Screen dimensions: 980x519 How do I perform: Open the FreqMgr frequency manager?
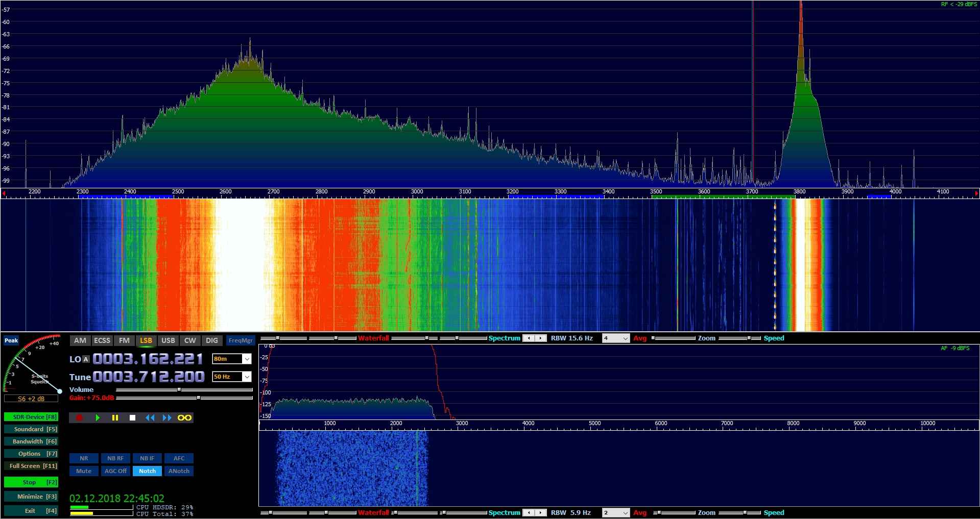tap(241, 340)
